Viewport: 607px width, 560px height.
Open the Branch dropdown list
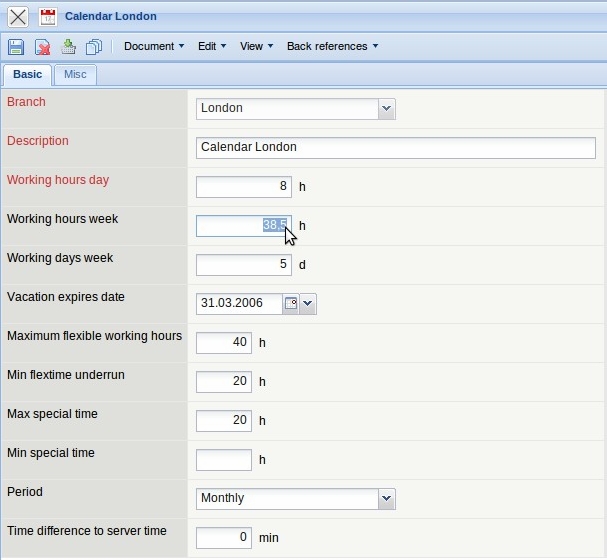click(x=386, y=108)
